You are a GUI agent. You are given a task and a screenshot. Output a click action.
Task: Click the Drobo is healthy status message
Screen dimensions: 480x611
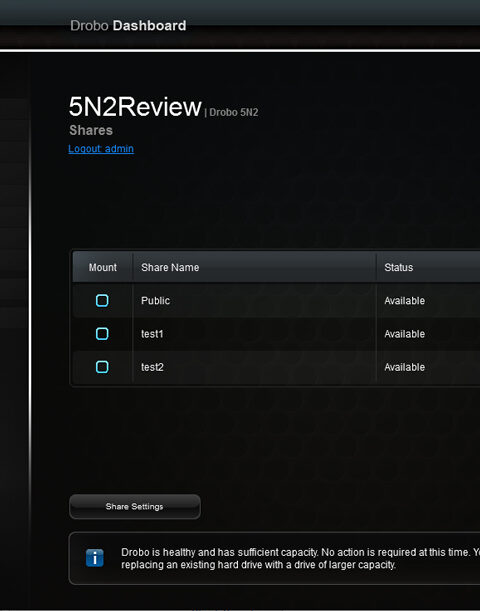pos(300,558)
